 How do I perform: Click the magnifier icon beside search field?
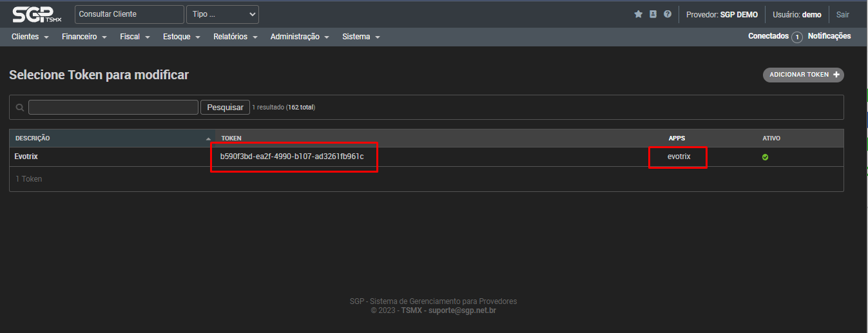point(20,108)
